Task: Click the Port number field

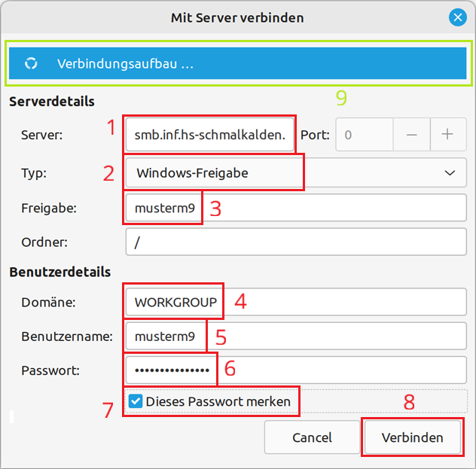Action: [x=365, y=135]
